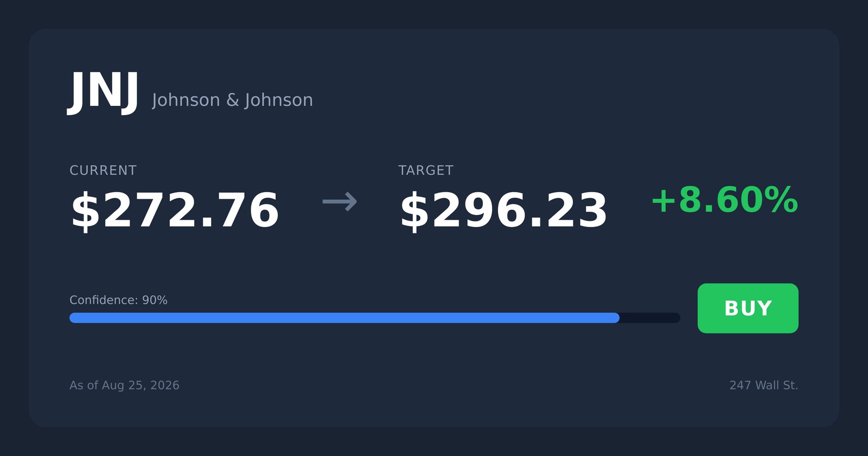Select the current price $272.76

point(175,211)
